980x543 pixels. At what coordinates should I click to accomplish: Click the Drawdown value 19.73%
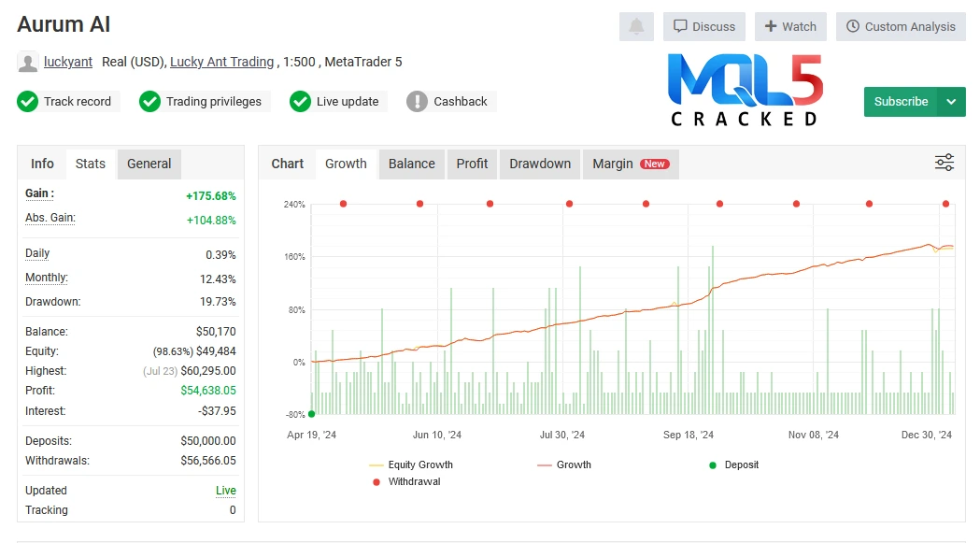click(x=218, y=302)
